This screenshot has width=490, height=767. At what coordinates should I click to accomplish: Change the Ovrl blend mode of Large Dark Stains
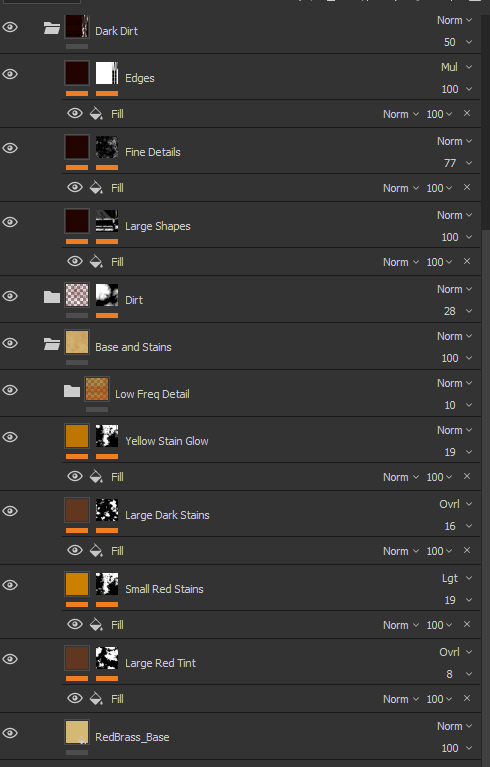coord(456,504)
